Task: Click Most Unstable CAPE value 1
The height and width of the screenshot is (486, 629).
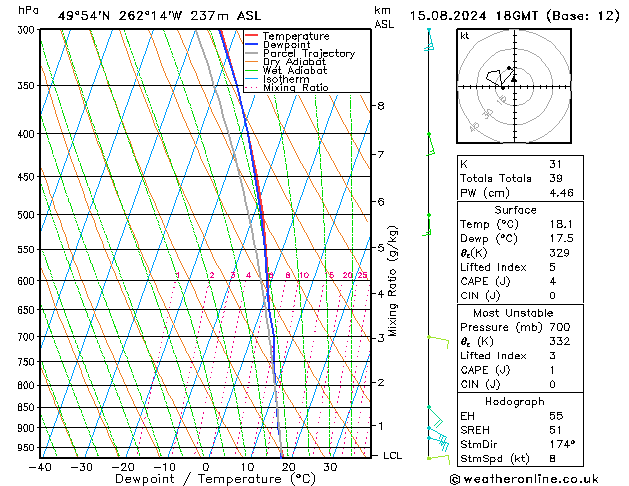Action: tap(552, 370)
